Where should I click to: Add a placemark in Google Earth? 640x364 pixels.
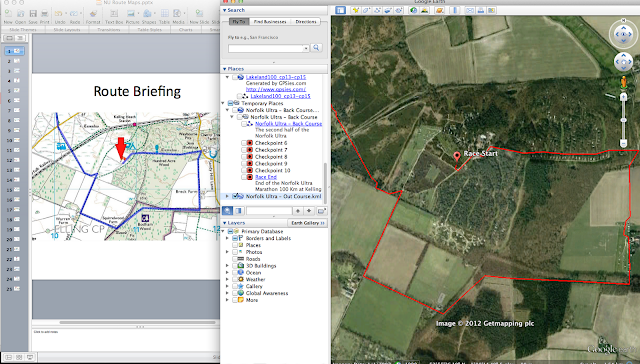[356, 10]
